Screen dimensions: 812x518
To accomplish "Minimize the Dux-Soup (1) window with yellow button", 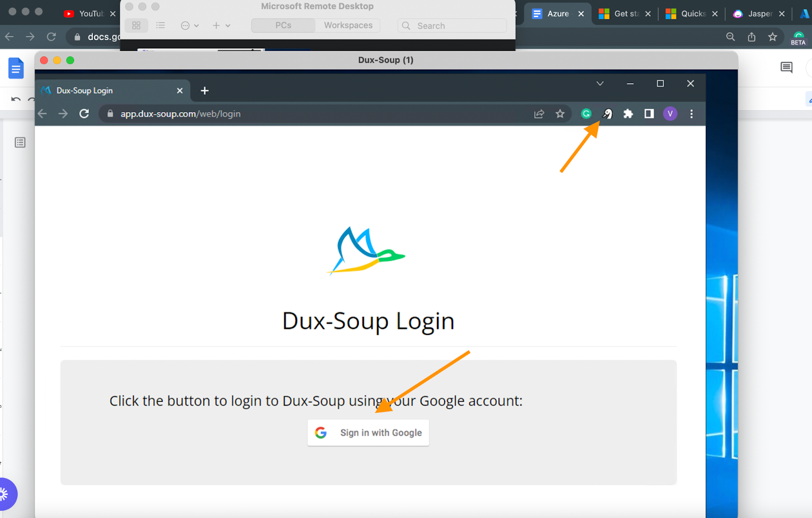I will (57, 60).
